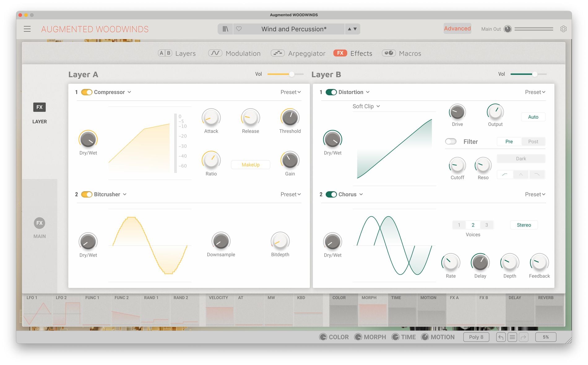Click the Main Out level slider
Image resolution: width=588 pixels, height=365 pixels.
tap(534, 29)
